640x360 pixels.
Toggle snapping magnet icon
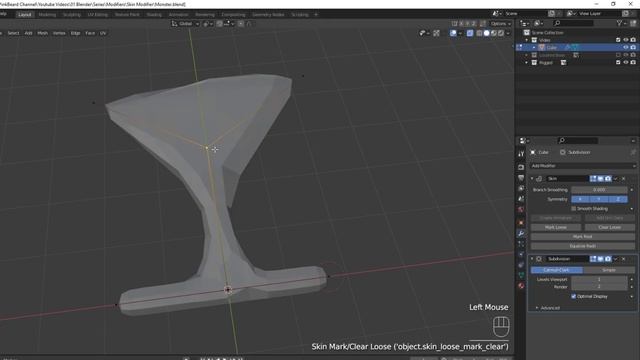219,24
